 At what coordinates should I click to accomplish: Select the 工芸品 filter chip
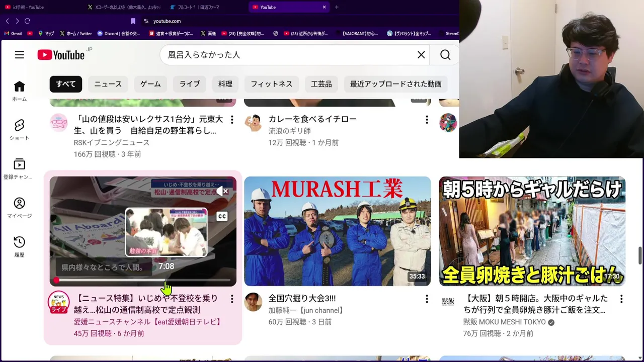tap(321, 84)
